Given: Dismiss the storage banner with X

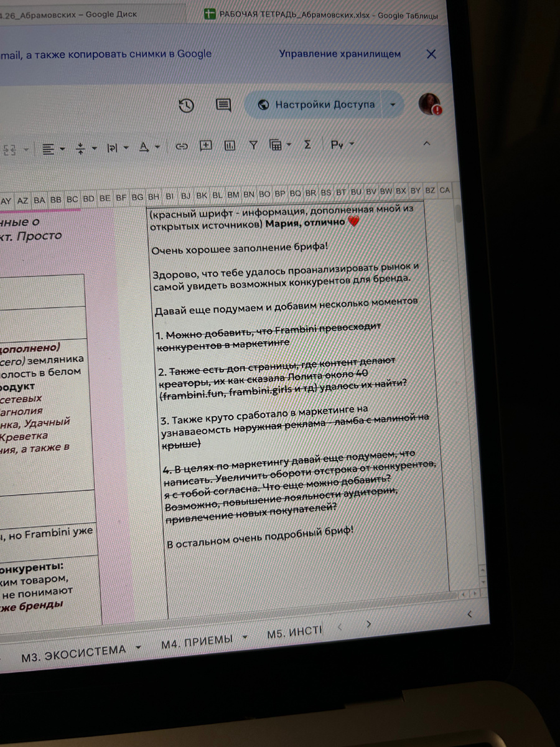Looking at the screenshot, I should point(431,54).
